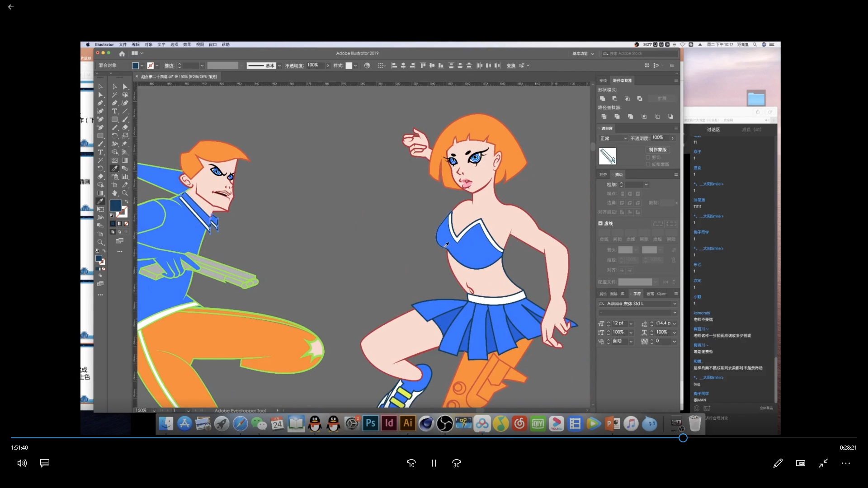Click the toolbar fill color swatch
The width and height of the screenshot is (868, 488).
point(115,205)
